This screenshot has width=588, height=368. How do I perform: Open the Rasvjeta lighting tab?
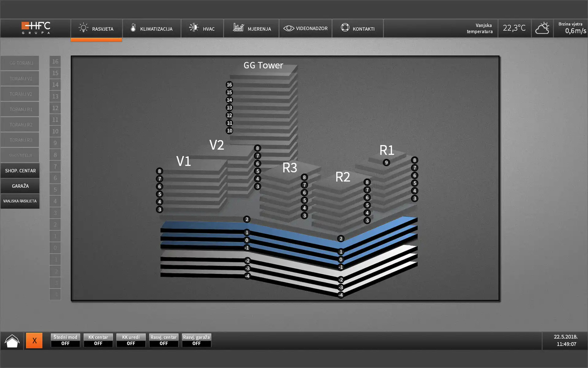click(96, 29)
